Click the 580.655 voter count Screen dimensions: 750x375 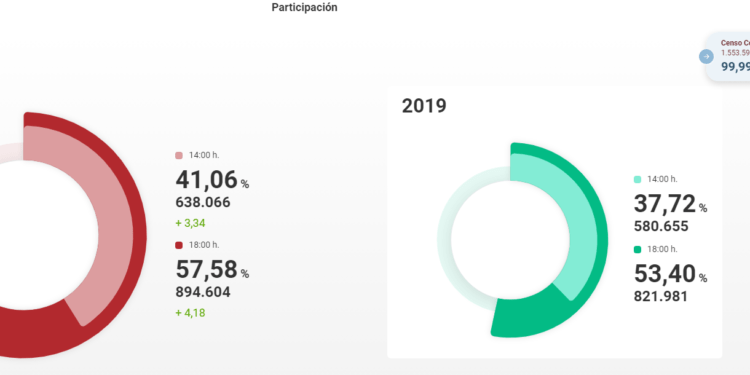[661, 226]
